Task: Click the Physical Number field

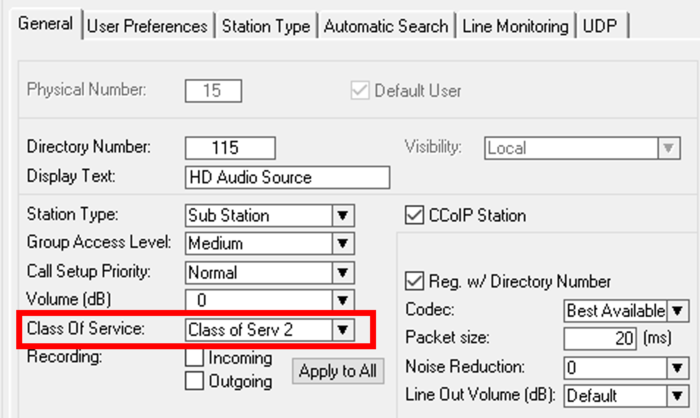Action: 213,91
